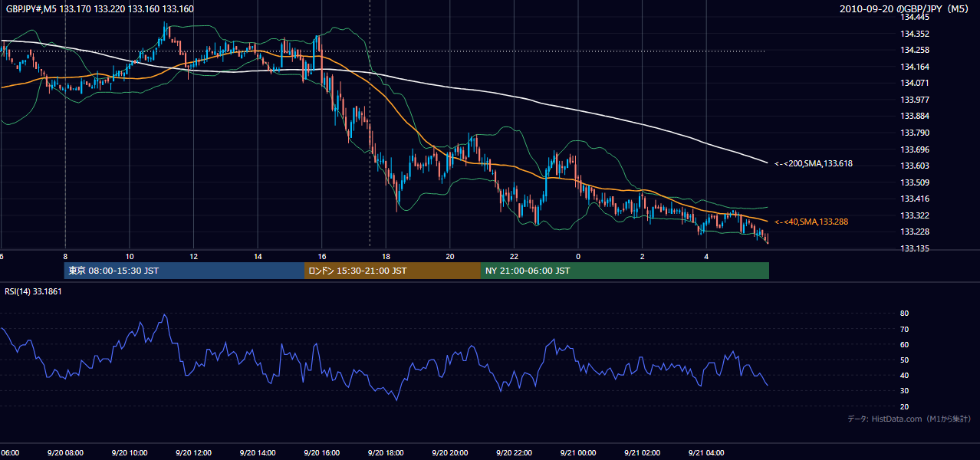Click RSI axis level 40

[x=905, y=375]
